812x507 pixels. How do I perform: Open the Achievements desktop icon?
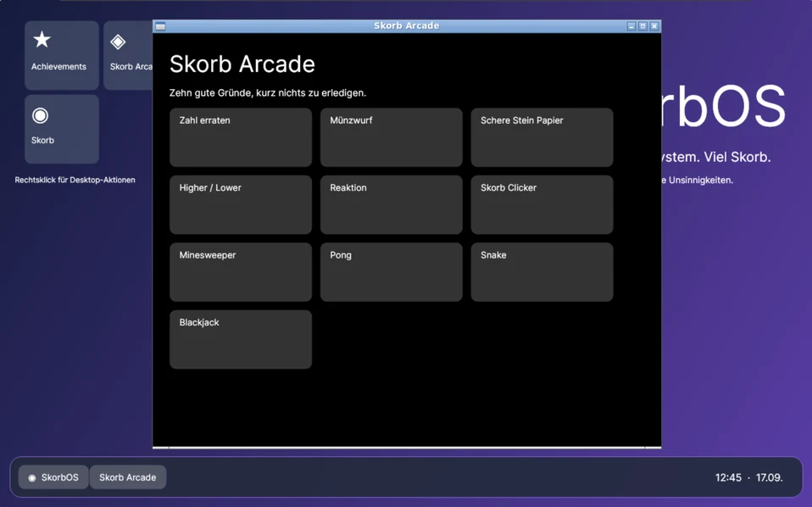point(62,55)
